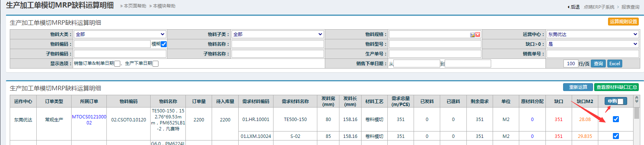Enable the 销售订单&制单日期 display option checkbox
This screenshot has width=644, height=145.
point(117,64)
